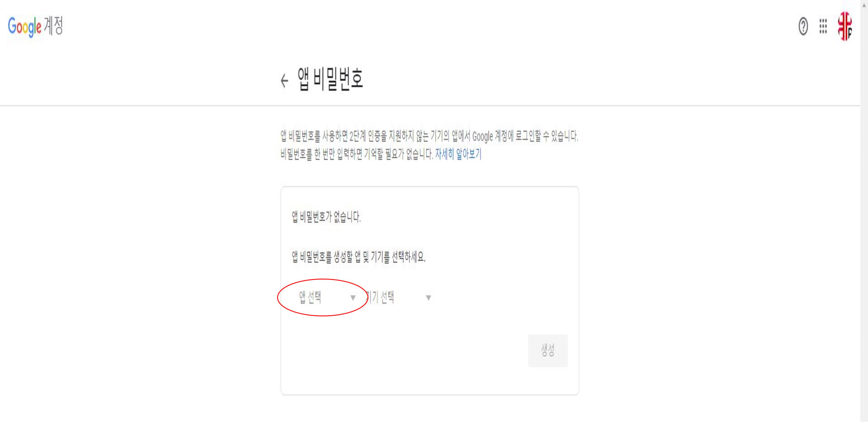868x422 pixels.
Task: Click the 계정 text beside Google logo
Action: (x=53, y=25)
